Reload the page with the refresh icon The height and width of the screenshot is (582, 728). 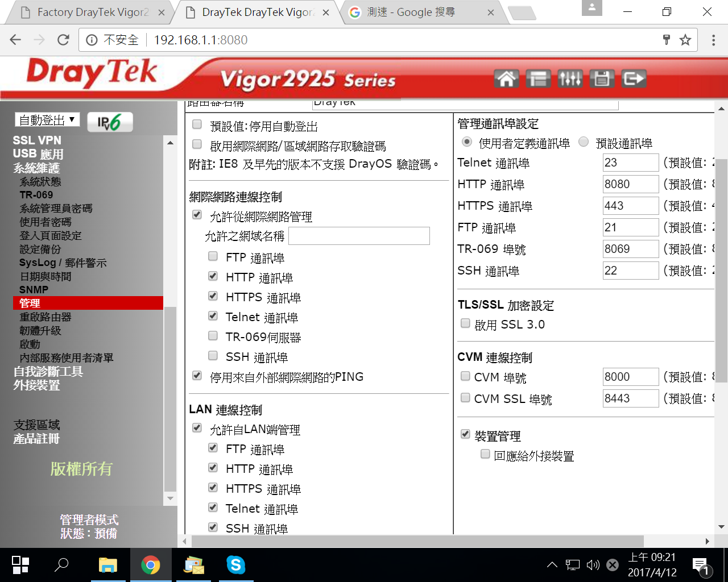click(x=63, y=40)
